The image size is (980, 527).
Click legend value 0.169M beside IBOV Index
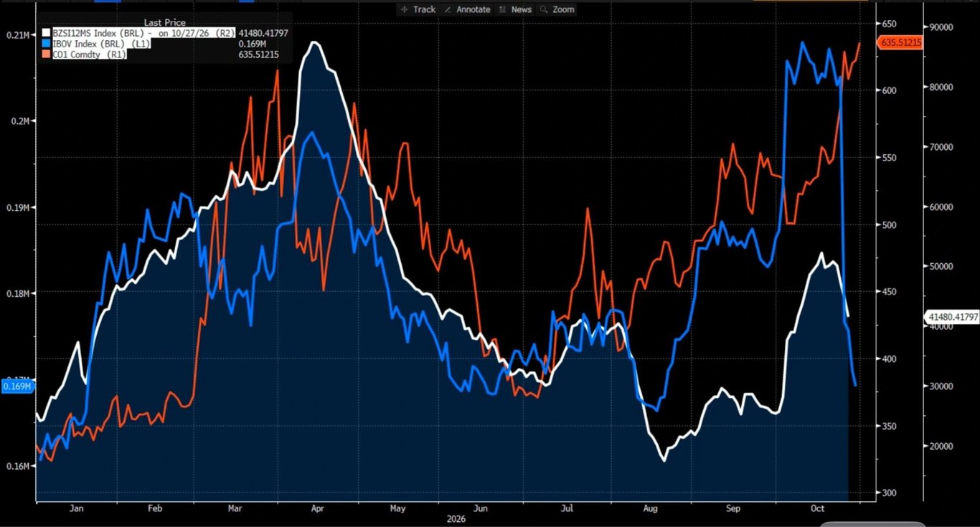click(x=253, y=44)
